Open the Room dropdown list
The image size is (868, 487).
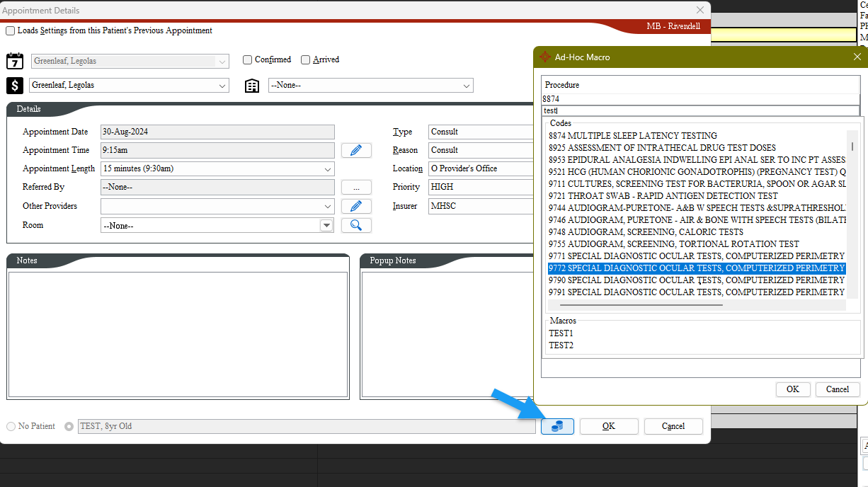(326, 226)
